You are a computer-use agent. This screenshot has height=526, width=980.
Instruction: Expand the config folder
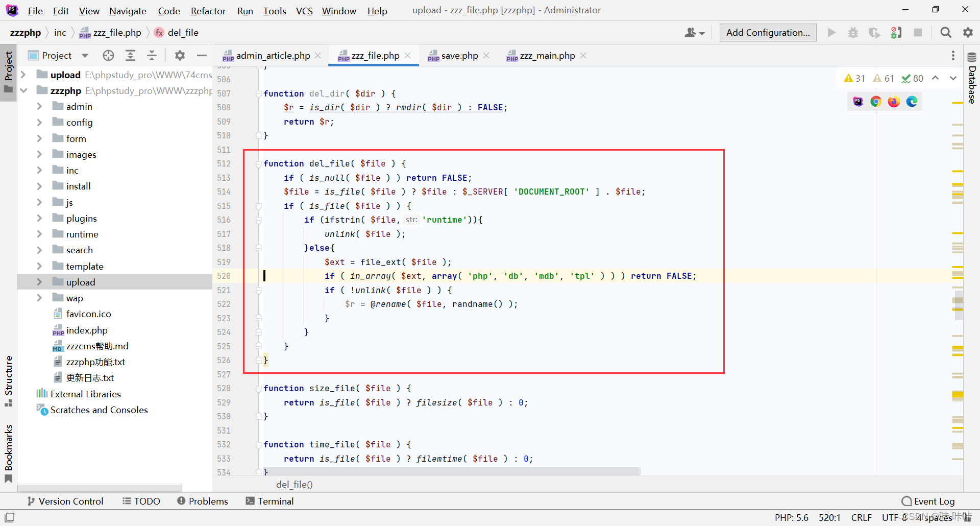(39, 123)
